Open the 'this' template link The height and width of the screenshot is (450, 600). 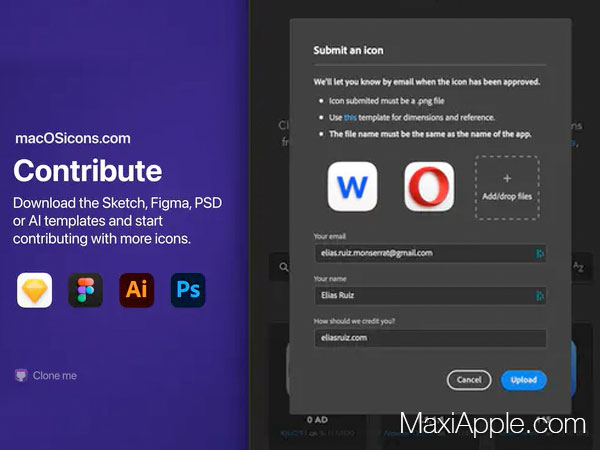point(350,117)
